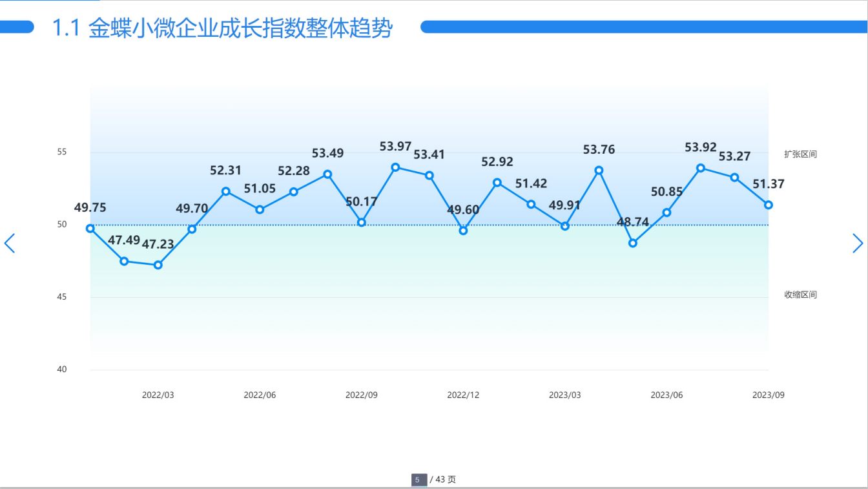This screenshot has width=868, height=489.
Task: Click the y-axis value 55
Action: [x=62, y=152]
